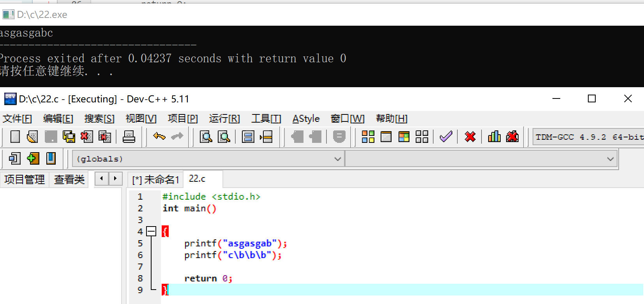Viewport: 644px width, 304px height.
Task: Click the console window D:\c\22.exe title icon
Action: [x=8, y=14]
